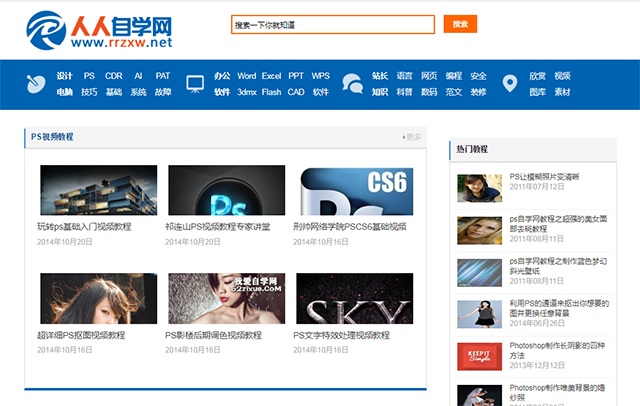Click the search input field
Screen dimensions: 640x406
[x=333, y=24]
